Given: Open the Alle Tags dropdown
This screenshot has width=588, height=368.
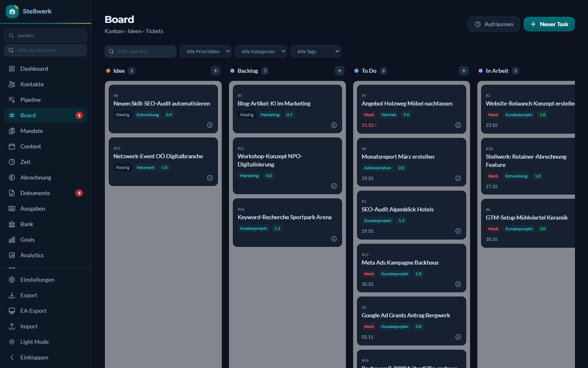Looking at the screenshot, I should tap(316, 52).
